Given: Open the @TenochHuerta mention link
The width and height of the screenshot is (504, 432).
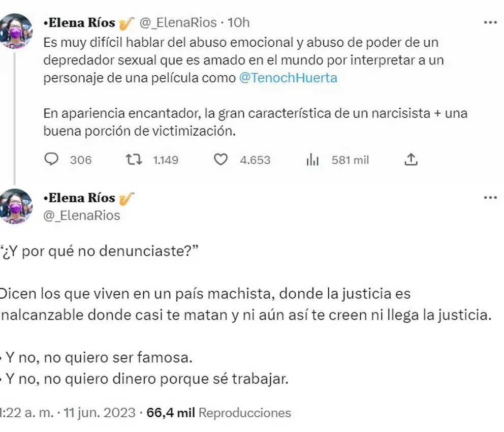Looking at the screenshot, I should (x=288, y=78).
